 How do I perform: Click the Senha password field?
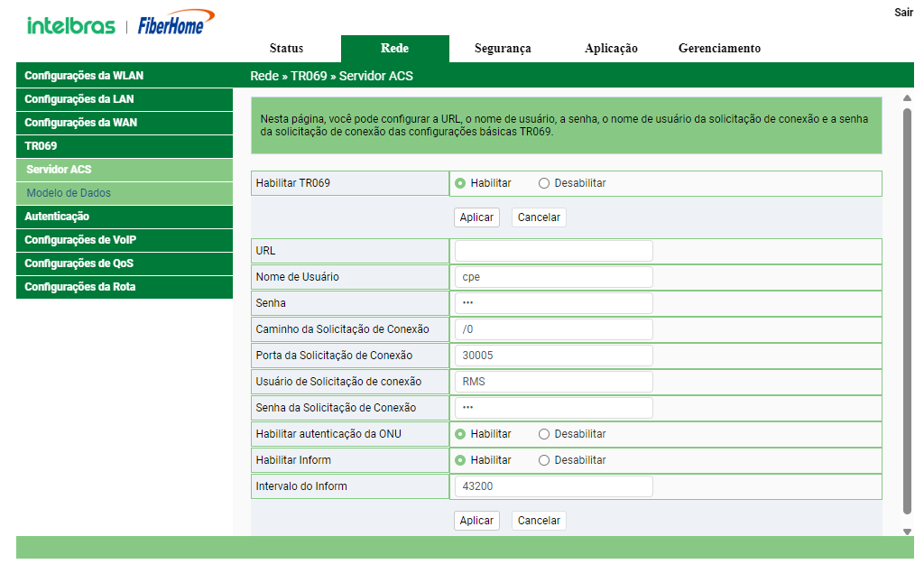tap(553, 303)
